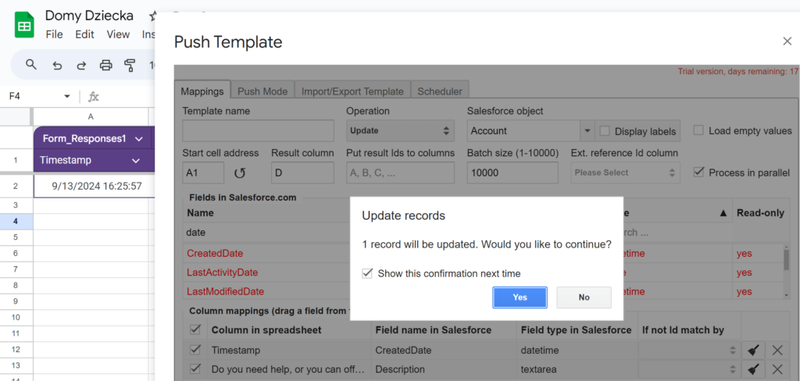Viewport: 800px width, 381px height.
Task: Uncheck Process in parallel checkbox
Action: click(698, 172)
